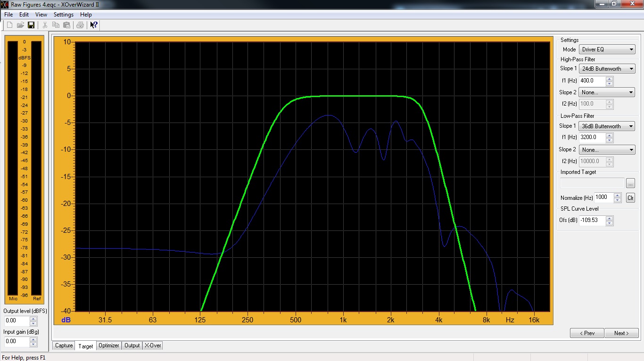Click the 1k frequency axis label
The height and width of the screenshot is (361, 644).
tap(343, 320)
